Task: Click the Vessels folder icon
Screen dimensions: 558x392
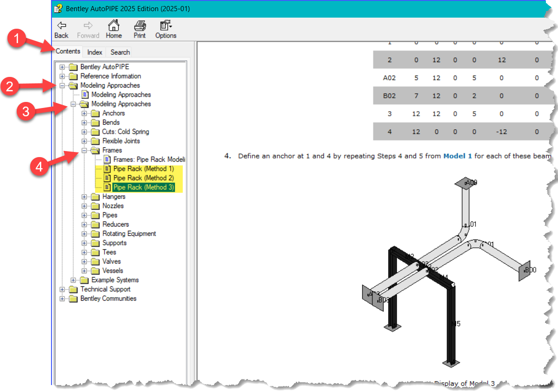Action: pos(95,271)
